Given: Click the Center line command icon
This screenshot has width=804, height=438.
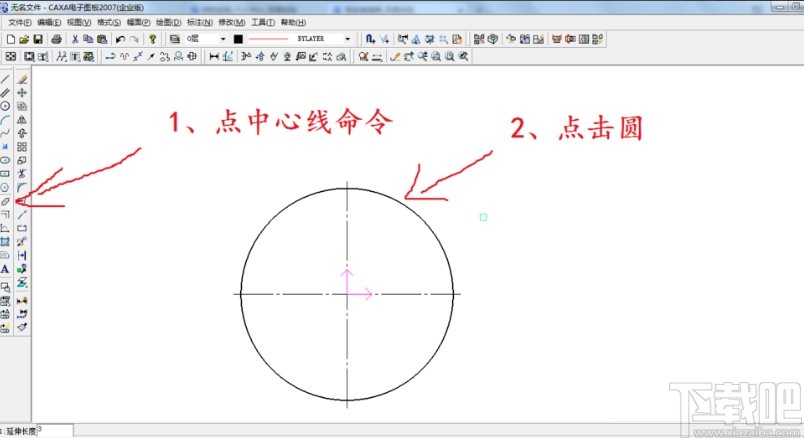Looking at the screenshot, I should click(x=5, y=202).
